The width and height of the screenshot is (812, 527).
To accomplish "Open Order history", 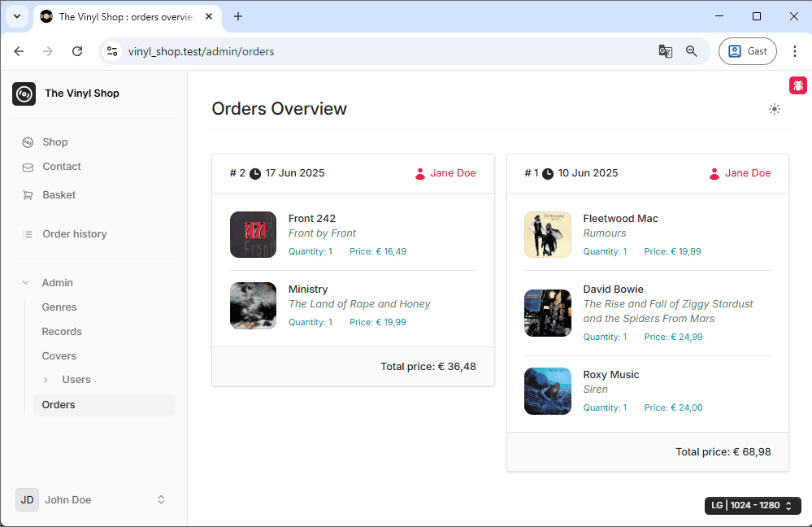I will click(x=75, y=234).
